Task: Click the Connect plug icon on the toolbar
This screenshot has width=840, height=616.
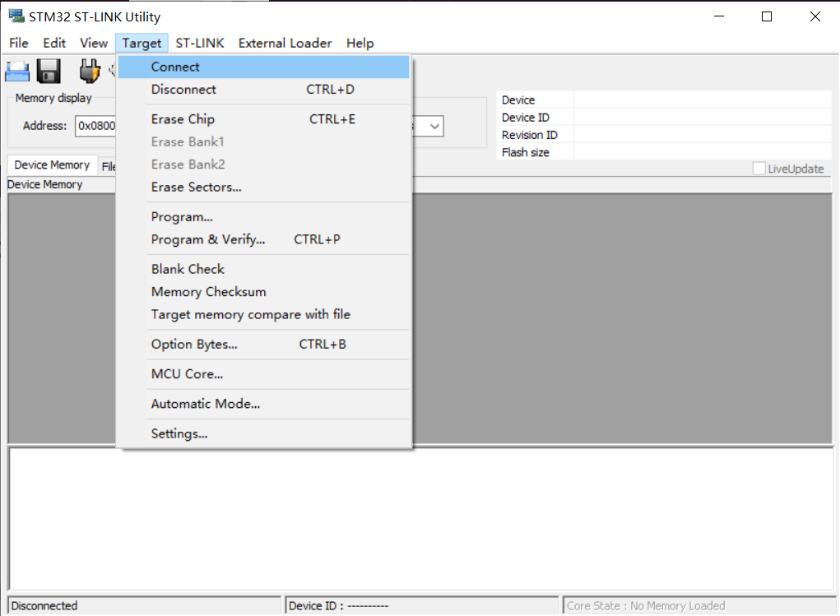Action: tap(89, 71)
